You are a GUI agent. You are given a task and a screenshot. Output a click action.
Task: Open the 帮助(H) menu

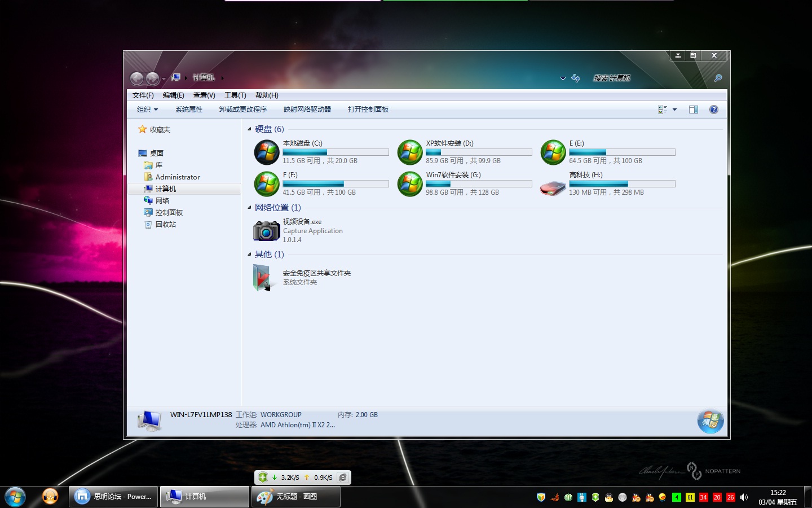[x=267, y=95]
